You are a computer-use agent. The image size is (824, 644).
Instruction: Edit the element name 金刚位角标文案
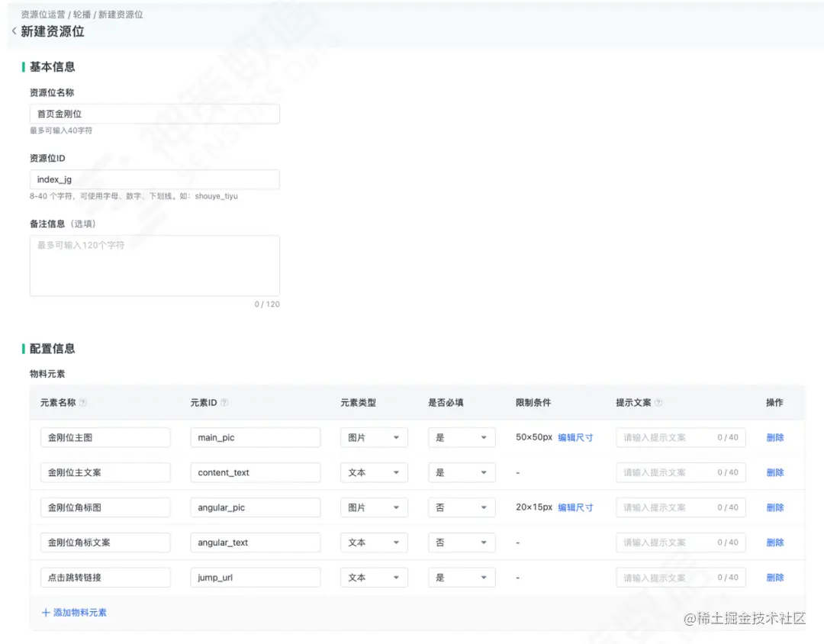[x=105, y=543]
